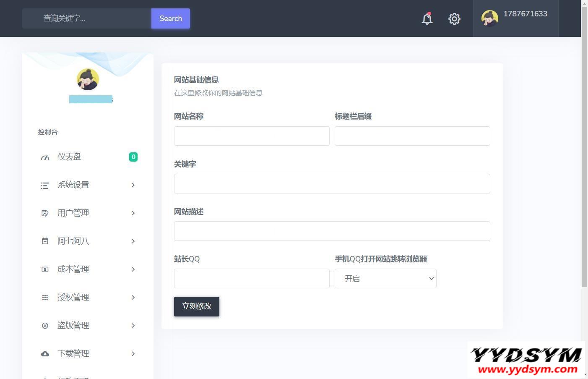Click the edit icon beside 用户管理
This screenshot has width=588, height=379.
(x=45, y=214)
